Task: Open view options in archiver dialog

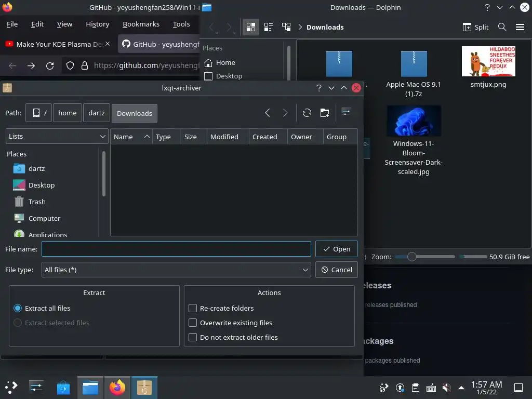Action: tap(346, 112)
